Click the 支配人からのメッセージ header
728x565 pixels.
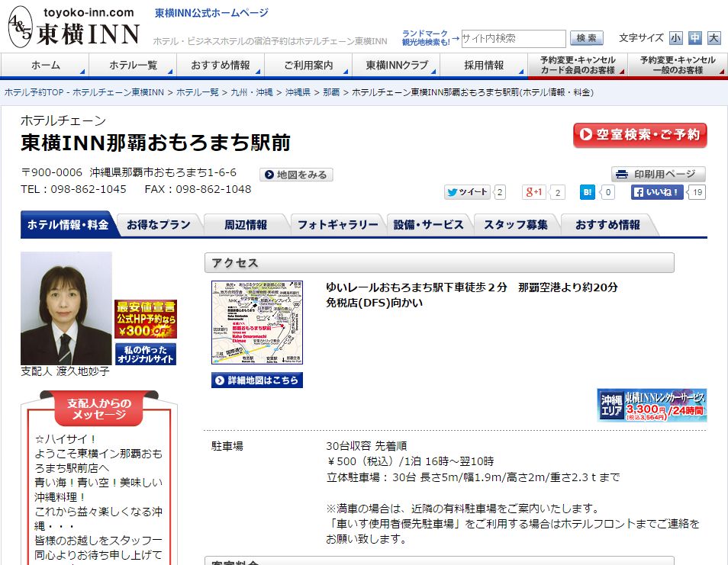tap(99, 409)
